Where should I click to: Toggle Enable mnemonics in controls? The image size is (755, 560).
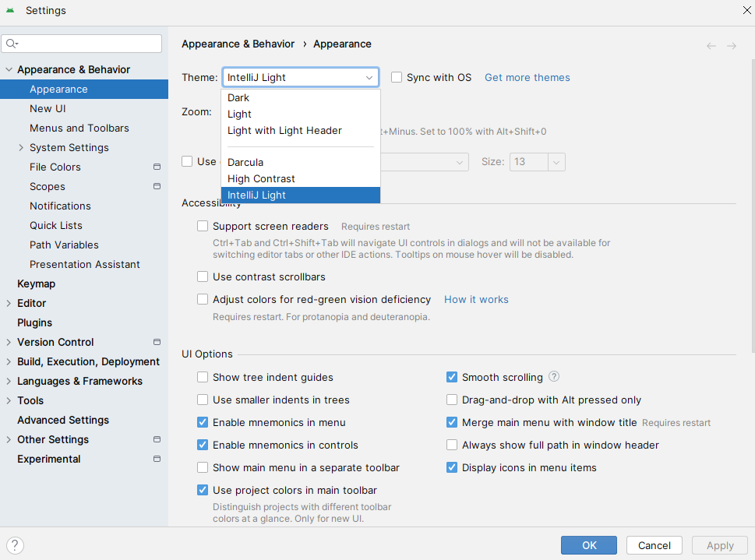click(x=203, y=445)
